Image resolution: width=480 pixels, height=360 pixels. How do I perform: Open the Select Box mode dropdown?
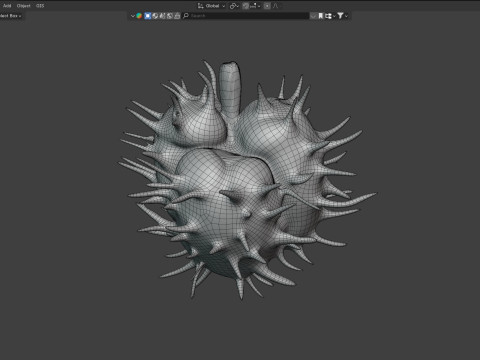(x=11, y=16)
